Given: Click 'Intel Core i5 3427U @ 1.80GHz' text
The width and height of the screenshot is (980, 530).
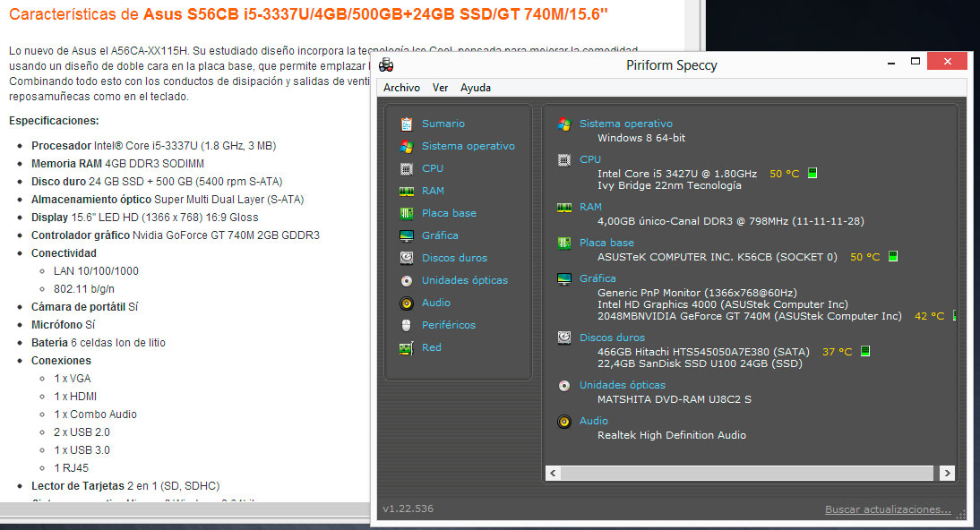Looking at the screenshot, I should (677, 174).
